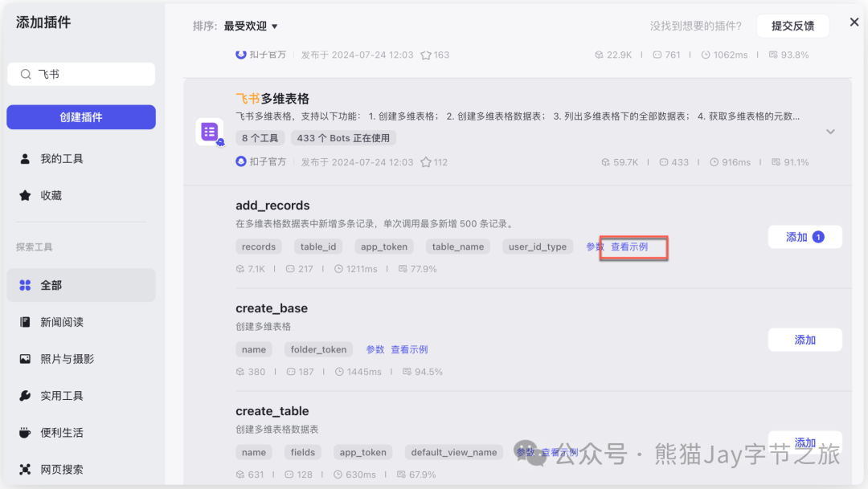Click the 提交反馈 button
This screenshot has height=489, width=868.
point(792,26)
